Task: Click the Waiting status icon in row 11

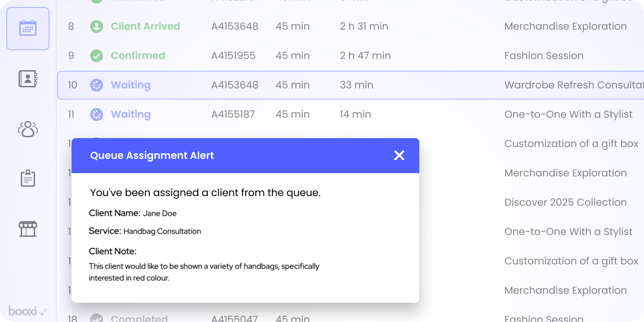Action: 97,114
